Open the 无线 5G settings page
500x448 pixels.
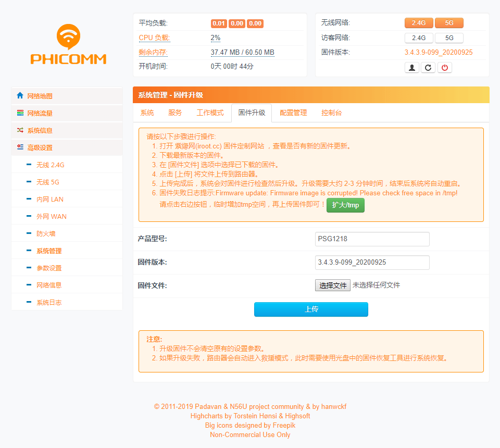pos(67,182)
